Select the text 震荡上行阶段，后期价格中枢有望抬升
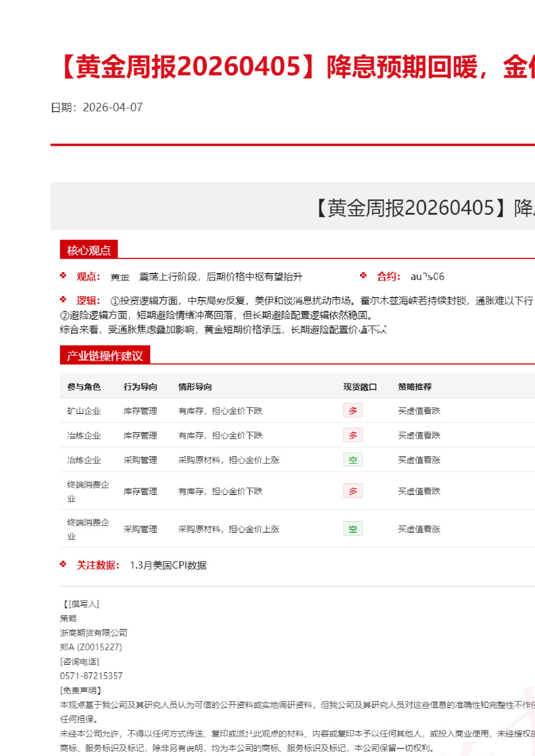The height and width of the screenshot is (756, 535). pos(221,277)
